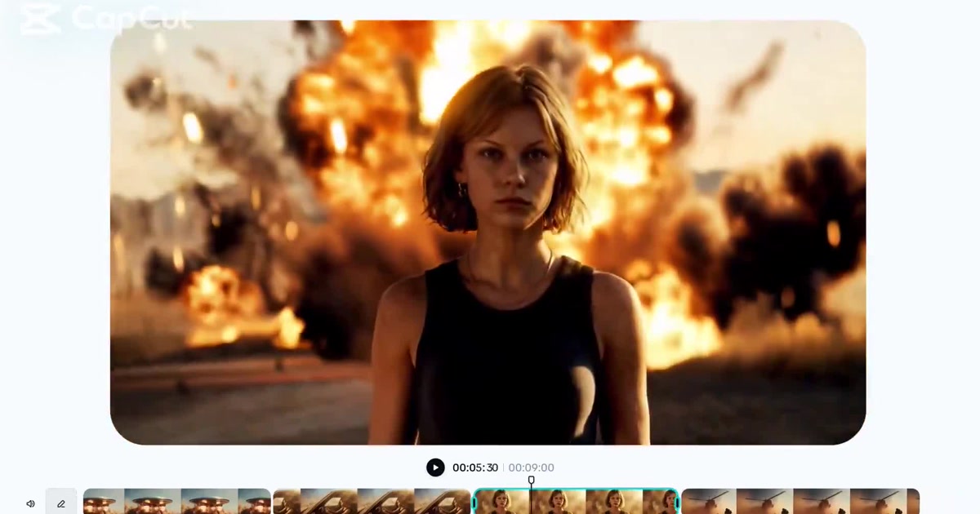Click the video preview of the woman
Image resolution: width=980 pixels, height=514 pixels.
[506, 245]
